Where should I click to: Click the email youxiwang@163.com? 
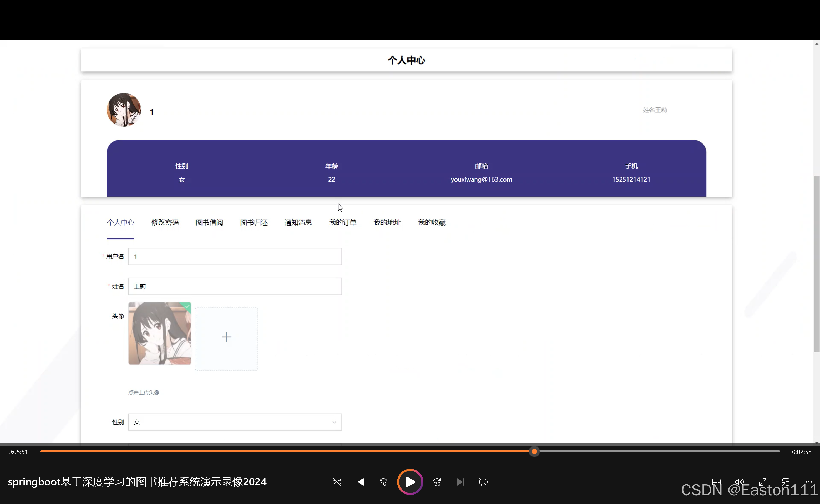point(481,179)
